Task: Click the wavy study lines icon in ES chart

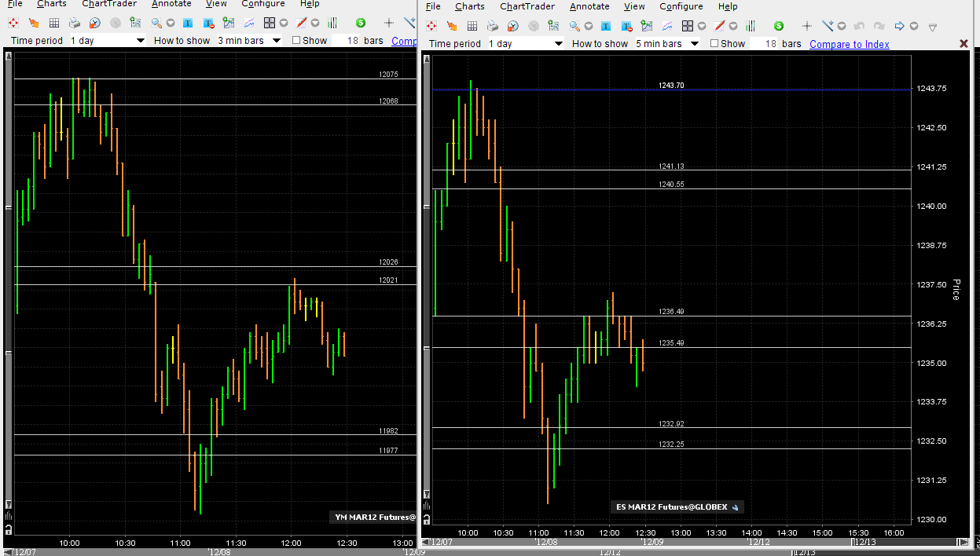Action: pyautogui.click(x=667, y=26)
